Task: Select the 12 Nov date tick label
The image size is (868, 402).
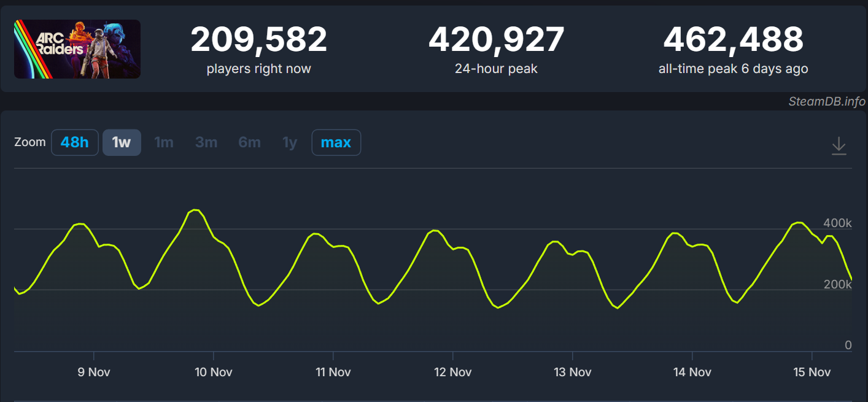Action: coord(452,372)
